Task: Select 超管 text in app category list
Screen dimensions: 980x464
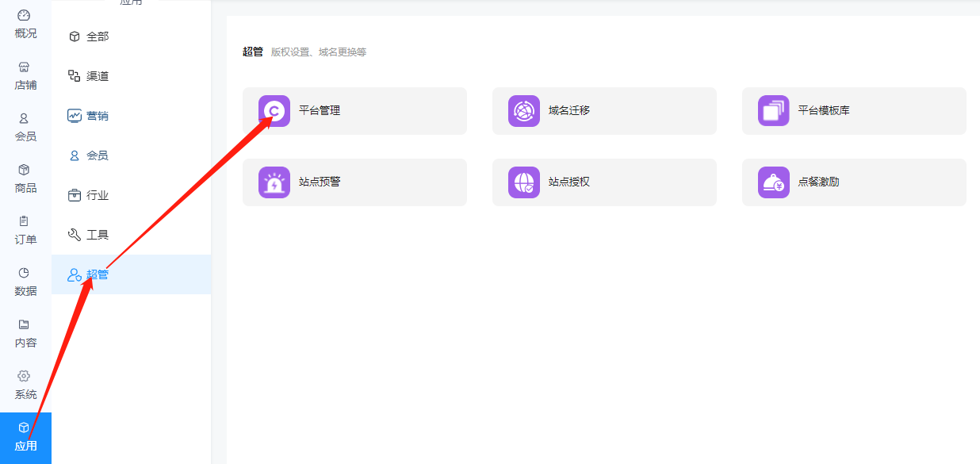Action: click(98, 274)
